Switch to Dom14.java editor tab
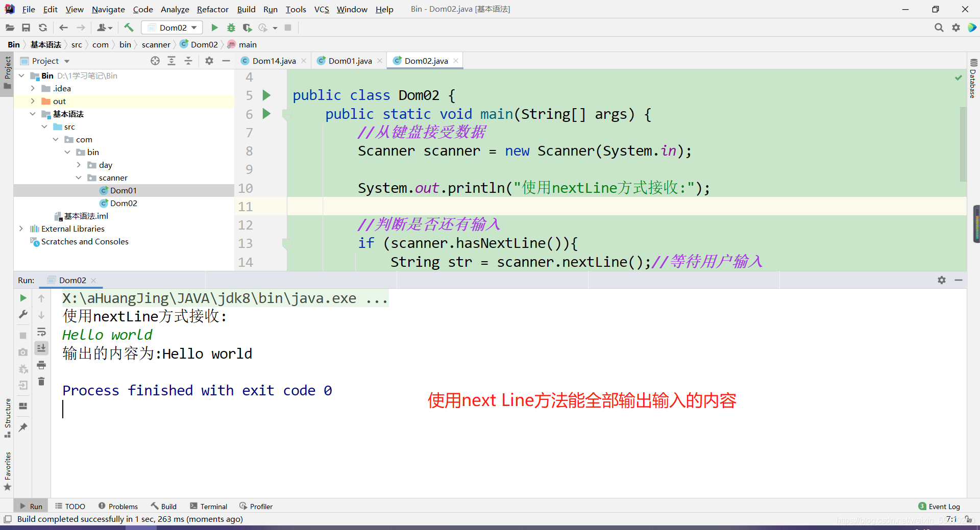980x530 pixels. click(x=274, y=61)
